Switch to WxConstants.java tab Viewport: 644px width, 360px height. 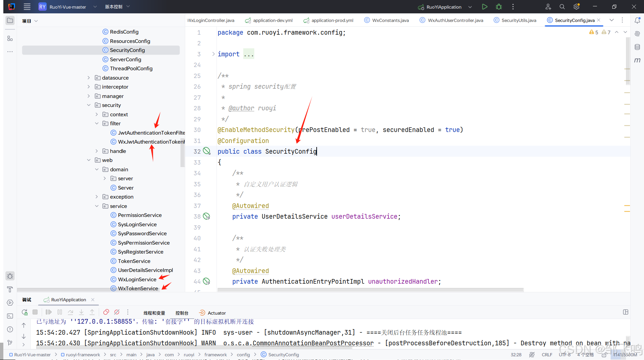click(386, 20)
